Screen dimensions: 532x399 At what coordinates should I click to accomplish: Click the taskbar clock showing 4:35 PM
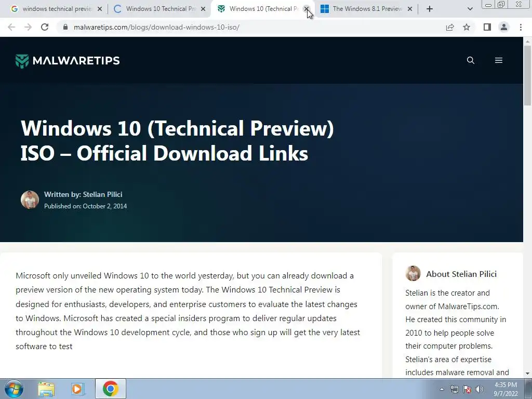click(506, 389)
